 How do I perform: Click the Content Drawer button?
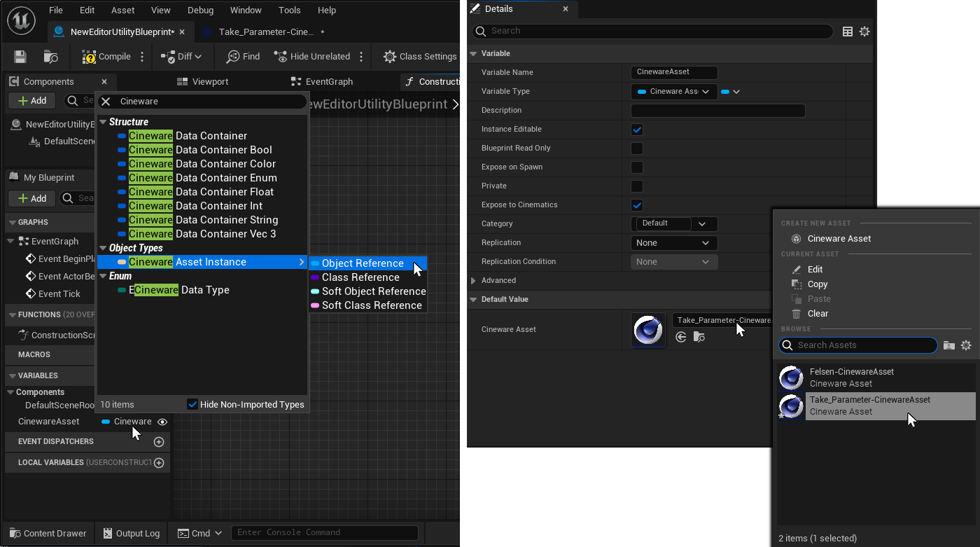pyautogui.click(x=48, y=534)
